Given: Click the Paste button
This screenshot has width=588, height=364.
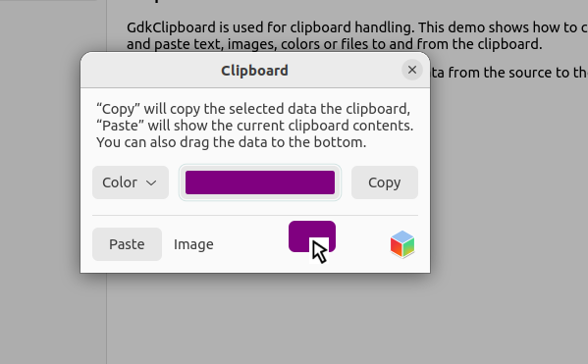Looking at the screenshot, I should 127,244.
